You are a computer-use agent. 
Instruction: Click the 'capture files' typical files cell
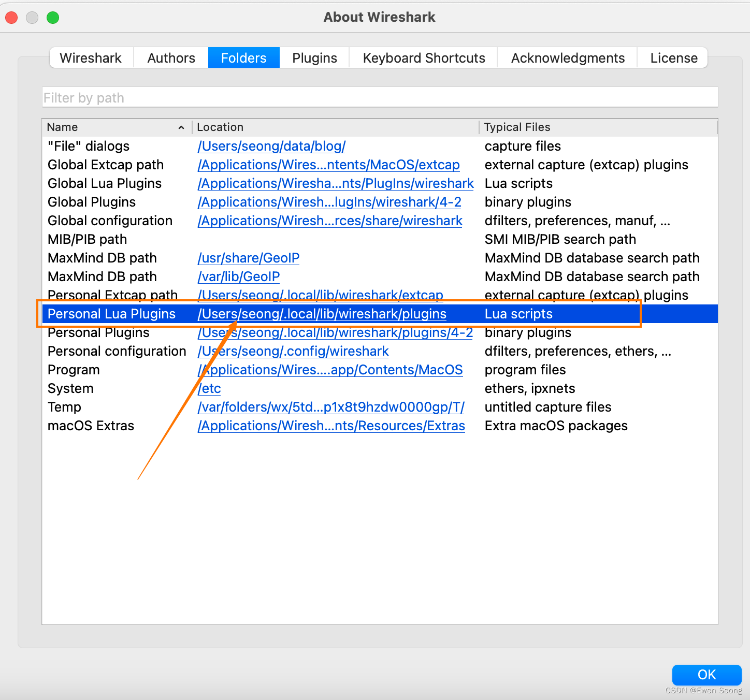[523, 146]
